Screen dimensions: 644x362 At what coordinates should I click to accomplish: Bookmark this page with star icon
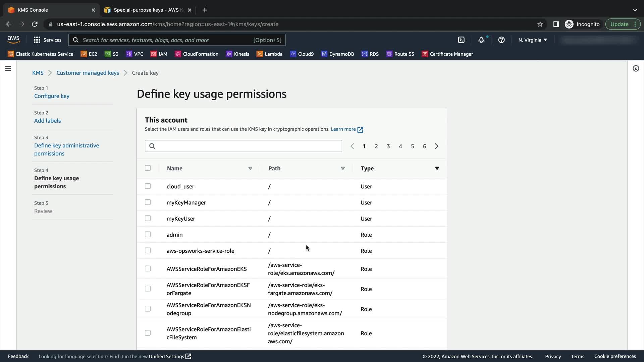540,24
